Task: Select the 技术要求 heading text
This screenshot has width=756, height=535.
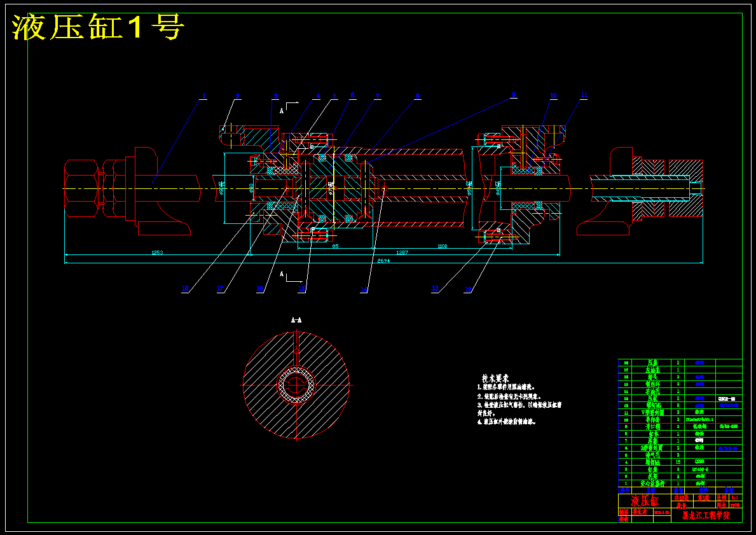Action: click(495, 379)
